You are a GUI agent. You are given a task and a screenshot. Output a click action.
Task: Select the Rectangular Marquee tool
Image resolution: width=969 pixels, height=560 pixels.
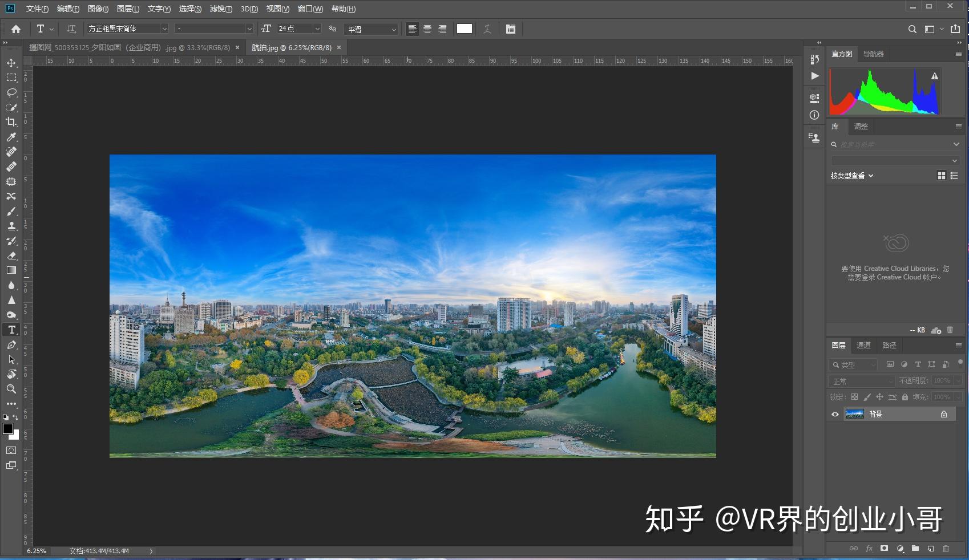(x=11, y=78)
